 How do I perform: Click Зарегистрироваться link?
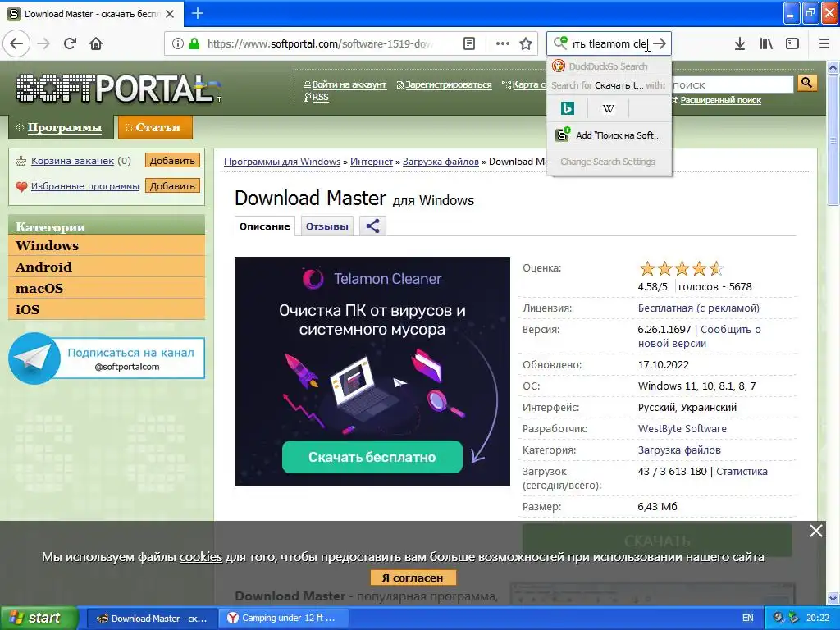[x=448, y=84]
